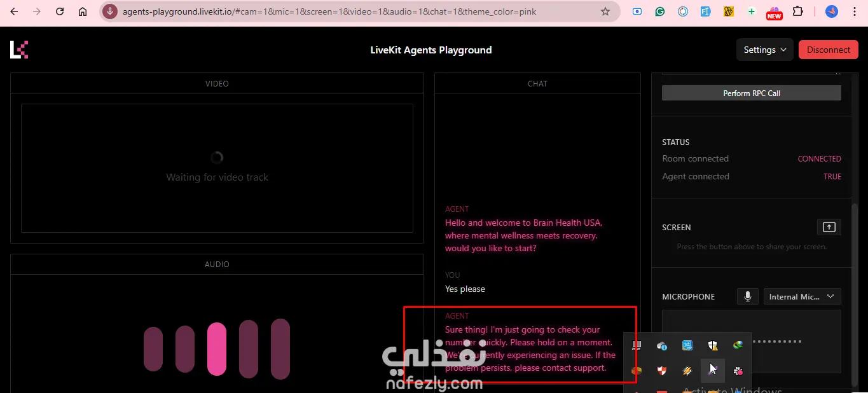Click the circular red-blue extension icon

click(x=683, y=11)
